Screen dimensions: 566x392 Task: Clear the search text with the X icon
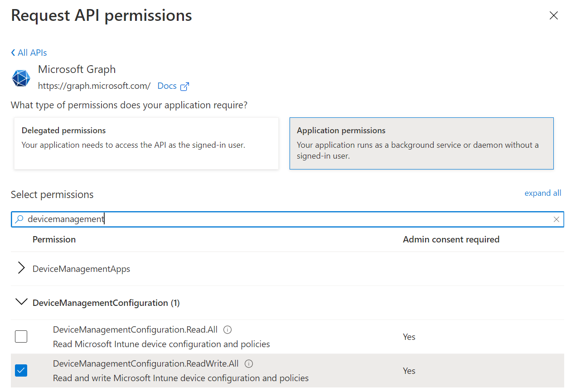coord(556,219)
